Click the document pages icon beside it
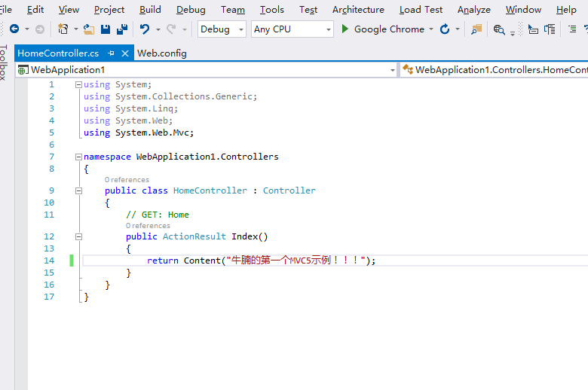The width and height of the screenshot is (588, 390). pos(550,29)
